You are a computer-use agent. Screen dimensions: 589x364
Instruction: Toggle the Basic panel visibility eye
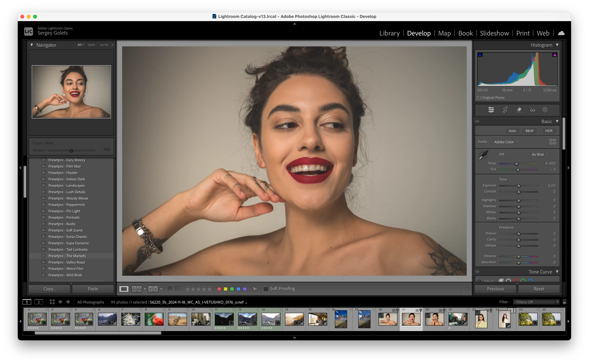(477, 121)
